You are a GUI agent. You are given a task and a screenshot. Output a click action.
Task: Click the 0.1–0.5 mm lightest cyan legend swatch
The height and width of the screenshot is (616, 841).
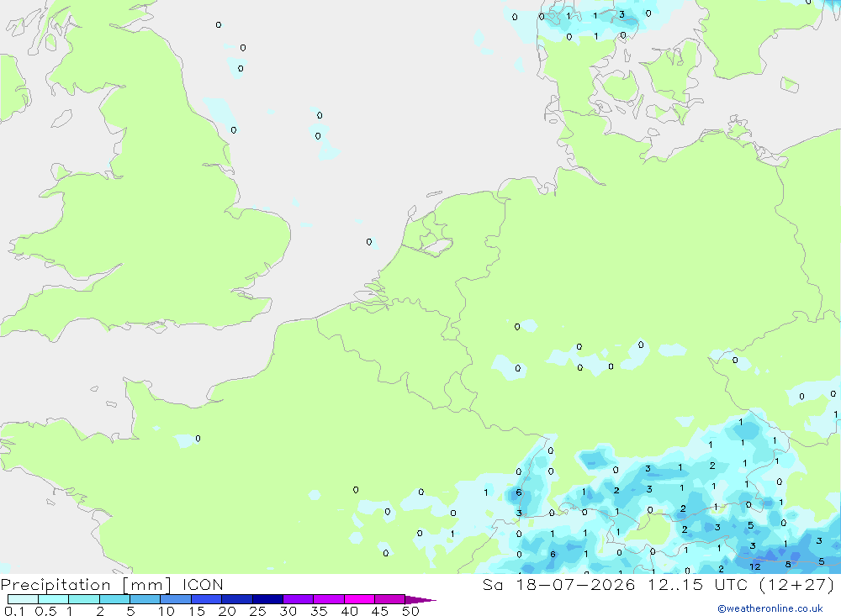click(23, 599)
